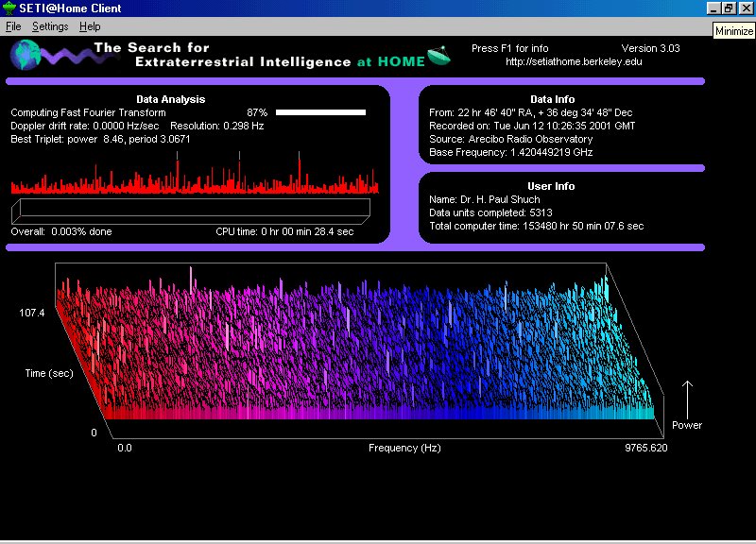Click the '0.0' frequency axis value
756x544 pixels.
125,448
